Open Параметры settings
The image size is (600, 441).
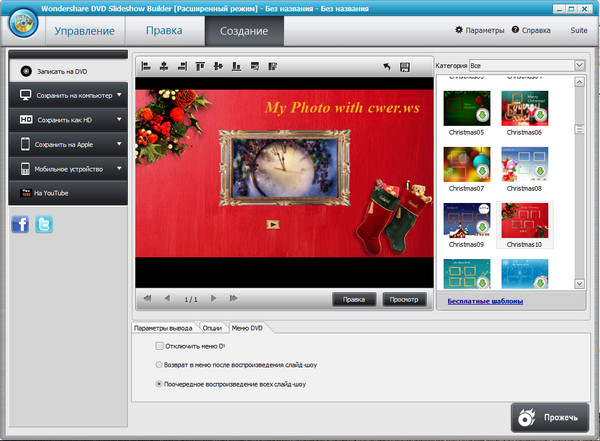[480, 30]
